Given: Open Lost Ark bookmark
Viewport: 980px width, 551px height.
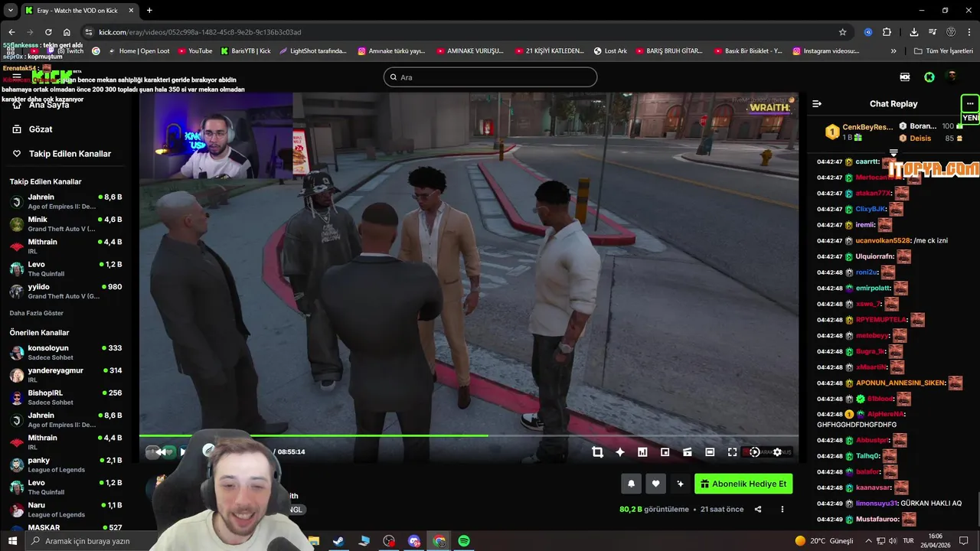Looking at the screenshot, I should tap(610, 51).
